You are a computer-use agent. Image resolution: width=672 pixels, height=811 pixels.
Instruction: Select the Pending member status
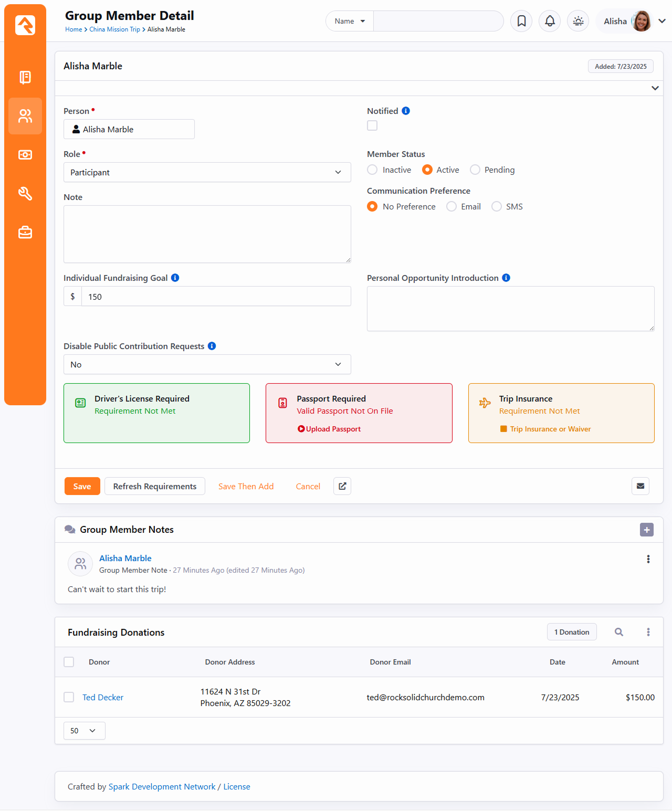475,170
